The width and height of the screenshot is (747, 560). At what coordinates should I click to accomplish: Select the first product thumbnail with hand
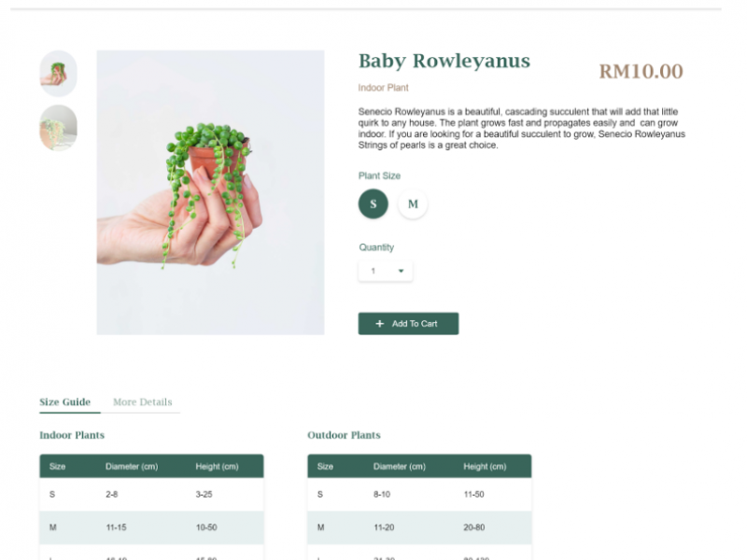point(58,73)
